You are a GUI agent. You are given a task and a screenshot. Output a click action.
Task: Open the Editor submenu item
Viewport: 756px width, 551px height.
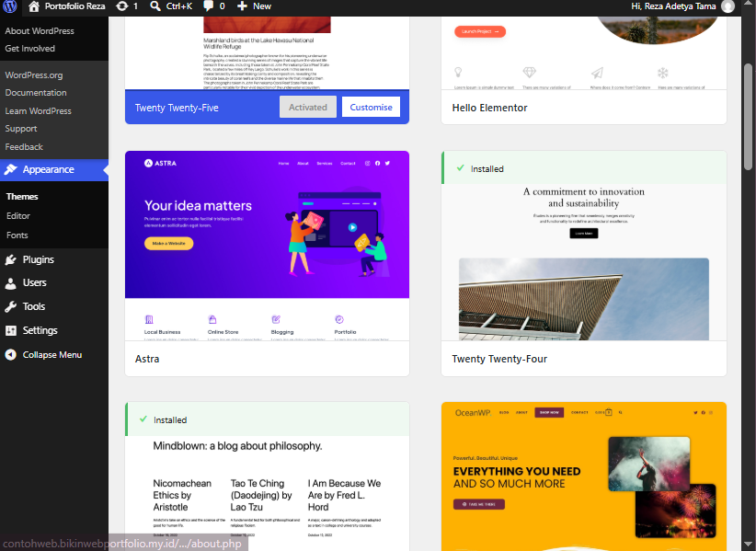[18, 216]
